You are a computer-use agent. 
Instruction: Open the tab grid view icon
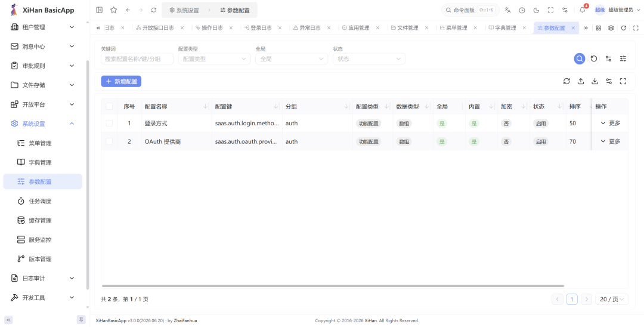[x=599, y=28]
